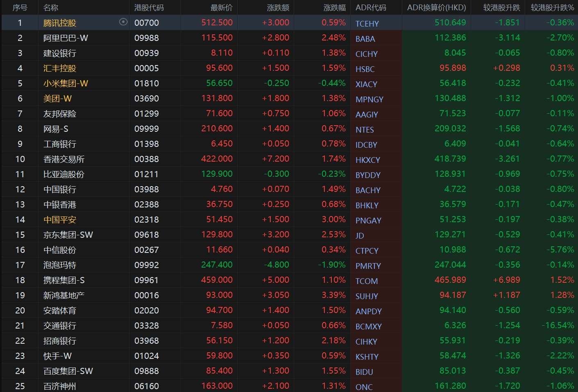578x392 pixels.
Task: Select the 百济神州 stock name
Action: click(x=60, y=386)
